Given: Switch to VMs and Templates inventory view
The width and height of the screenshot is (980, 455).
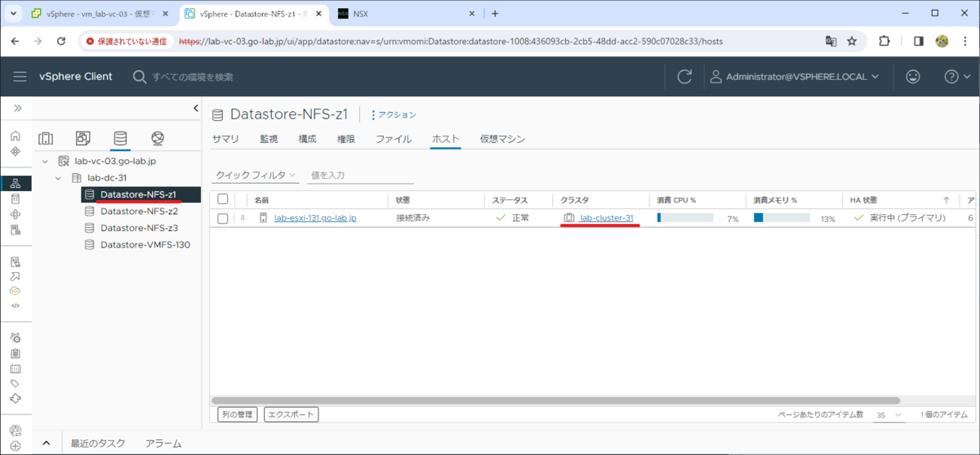Looking at the screenshot, I should pos(83,138).
